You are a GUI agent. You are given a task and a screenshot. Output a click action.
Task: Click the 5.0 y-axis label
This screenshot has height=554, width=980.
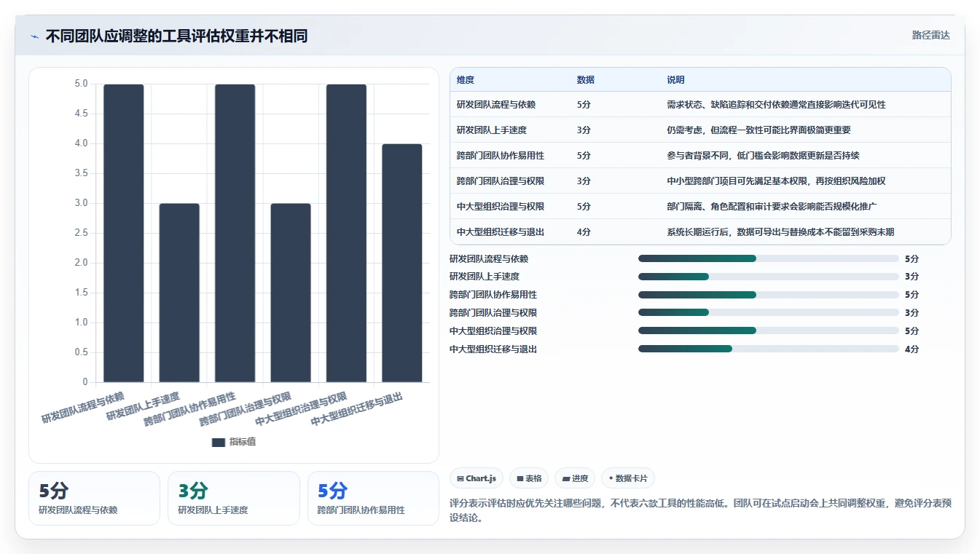pos(81,84)
